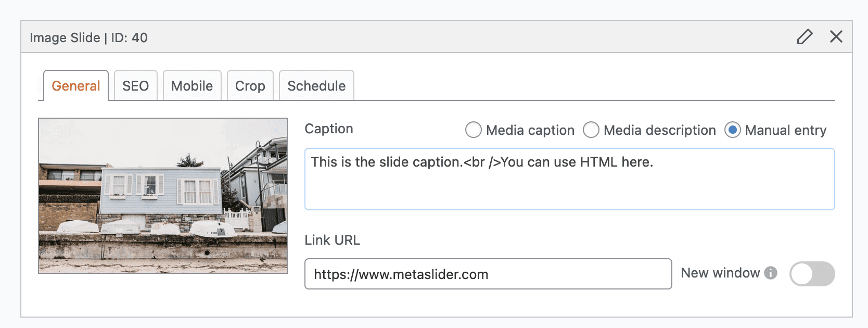The height and width of the screenshot is (328, 868).
Task: Close the Image Slide editor panel
Action: (836, 37)
